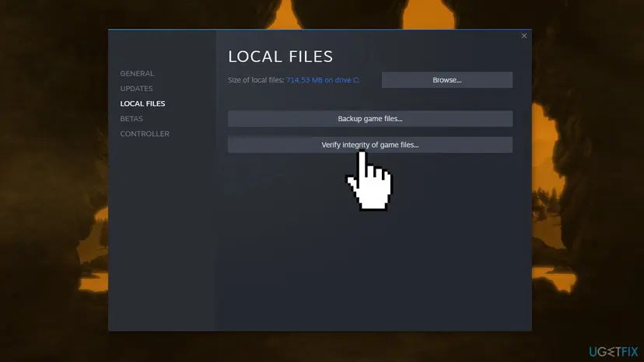Switch to the Updates tab
The width and height of the screenshot is (644, 362).
coord(136,89)
